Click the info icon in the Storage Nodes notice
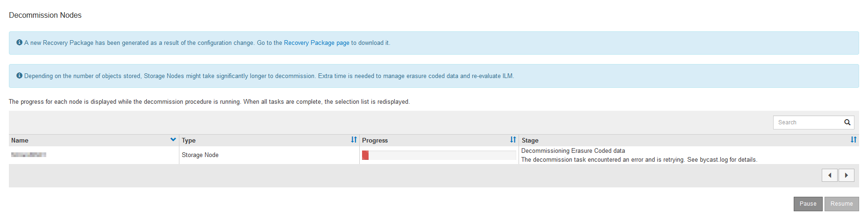This screenshot has height=222, width=868. pos(19,76)
